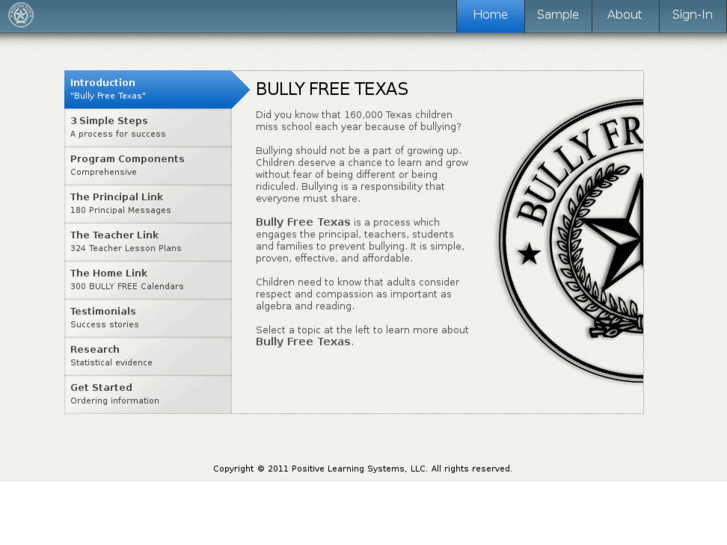Image resolution: width=727 pixels, height=545 pixels.
Task: Click the Bully Free Texas logo icon in header
Action: pyautogui.click(x=21, y=15)
